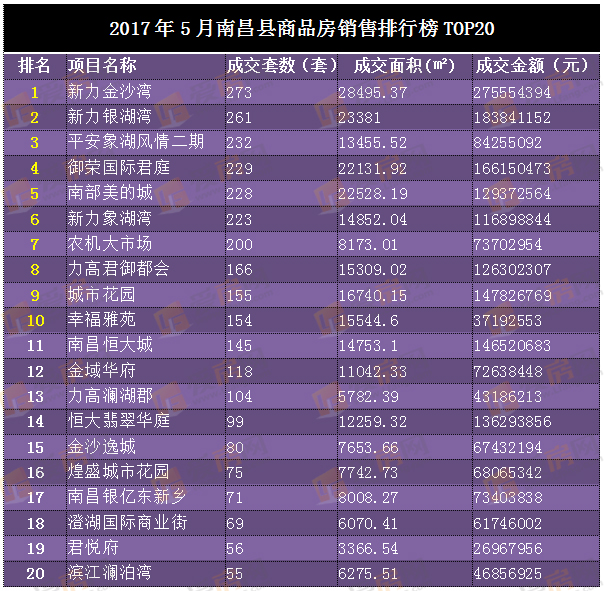Viewport: 604px width, 591px height.
Task: Click the amount value 37192553
Action: [508, 321]
